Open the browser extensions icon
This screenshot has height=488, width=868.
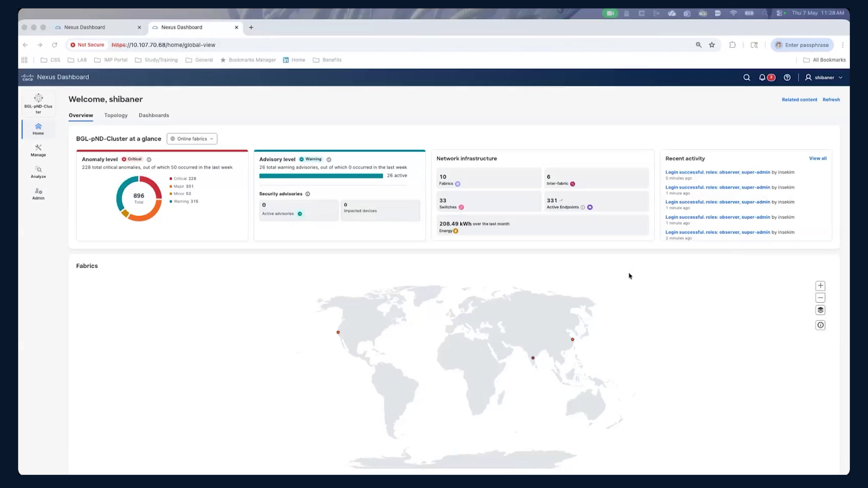732,45
